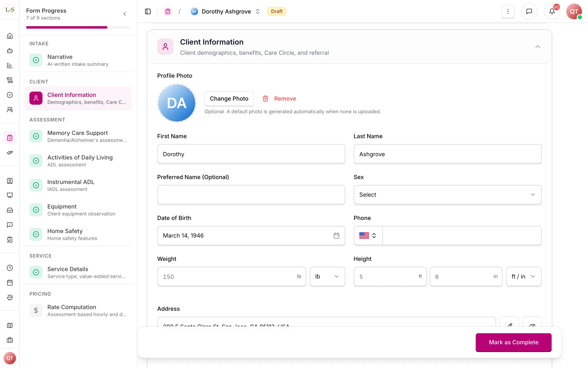Click the map icon in left rail
The image size is (588, 368).
pyautogui.click(x=10, y=325)
